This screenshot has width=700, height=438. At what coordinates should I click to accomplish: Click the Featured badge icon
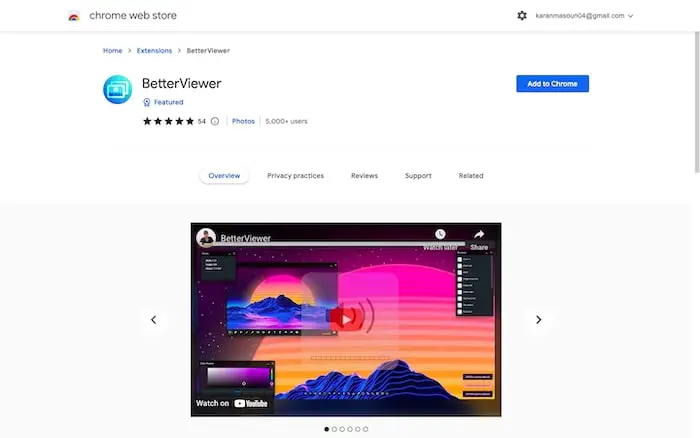(146, 102)
